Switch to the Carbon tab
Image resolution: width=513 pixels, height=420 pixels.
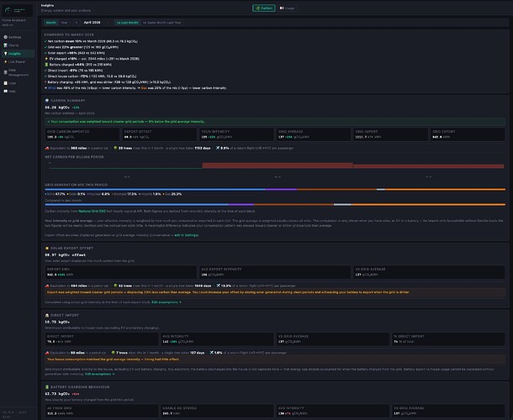[264, 8]
